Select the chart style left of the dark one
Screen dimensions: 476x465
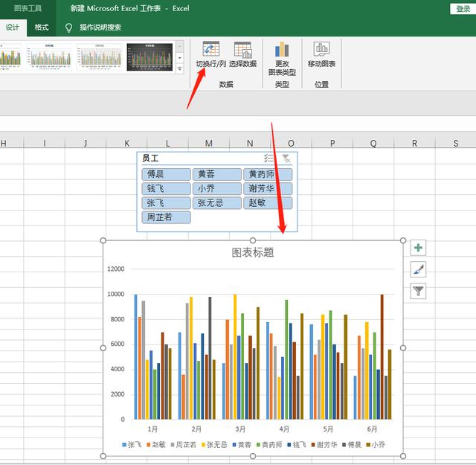coord(100,57)
